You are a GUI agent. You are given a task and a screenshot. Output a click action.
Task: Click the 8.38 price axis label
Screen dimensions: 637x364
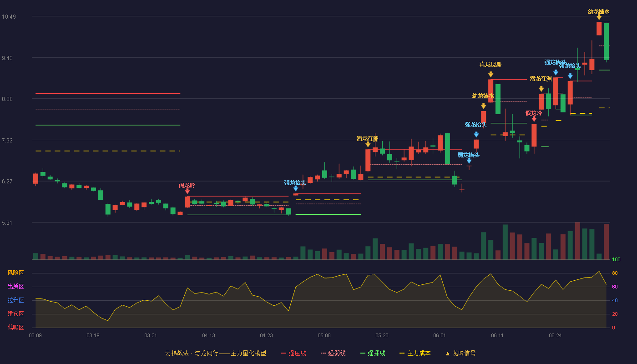click(7, 99)
